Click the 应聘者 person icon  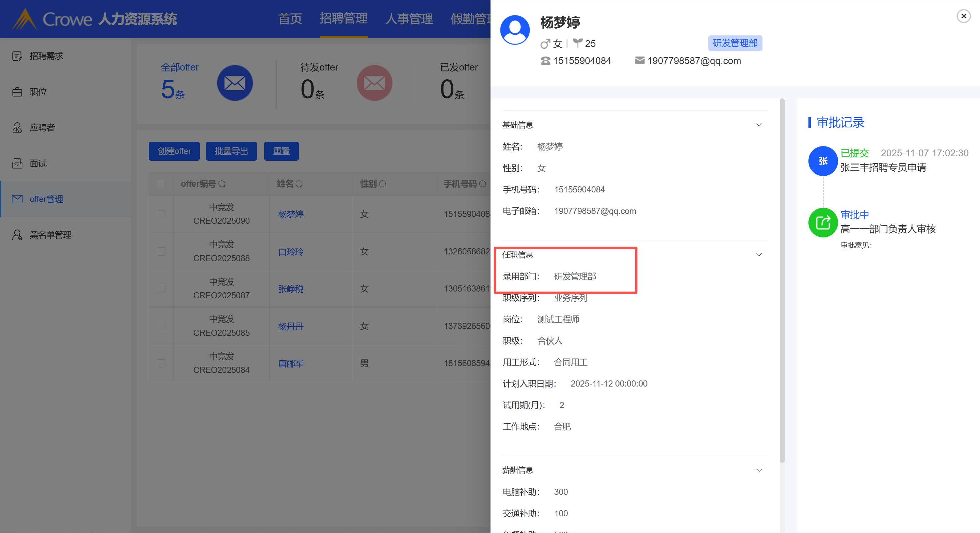17,127
